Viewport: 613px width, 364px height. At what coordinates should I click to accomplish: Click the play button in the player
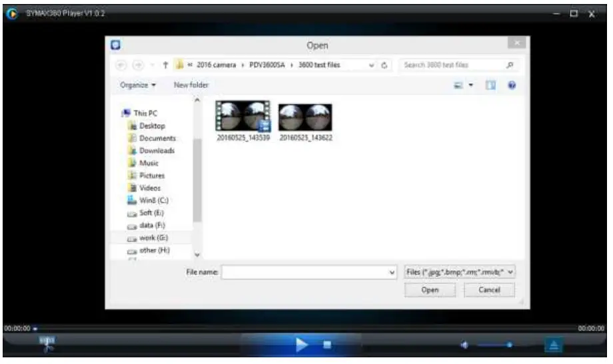pyautogui.click(x=301, y=345)
